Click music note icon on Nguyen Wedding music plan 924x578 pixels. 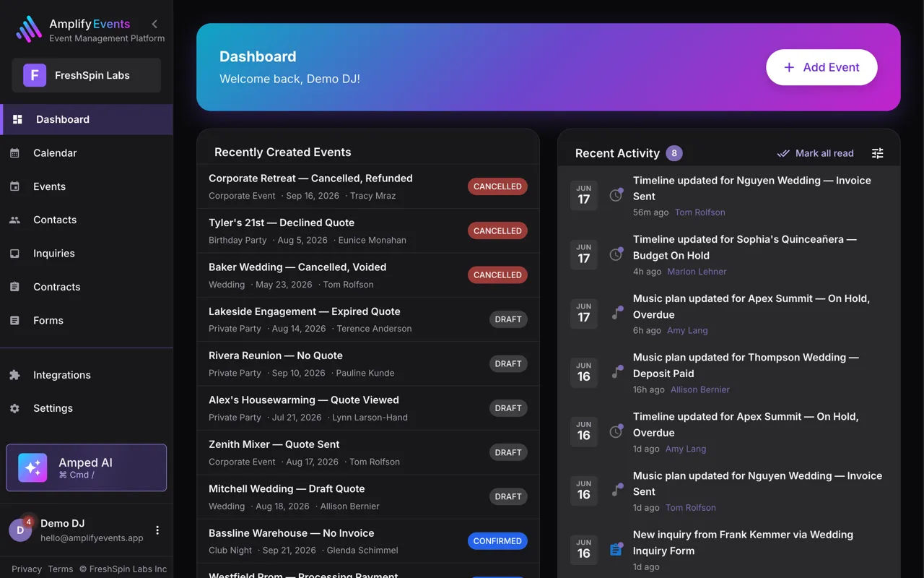pyautogui.click(x=616, y=491)
